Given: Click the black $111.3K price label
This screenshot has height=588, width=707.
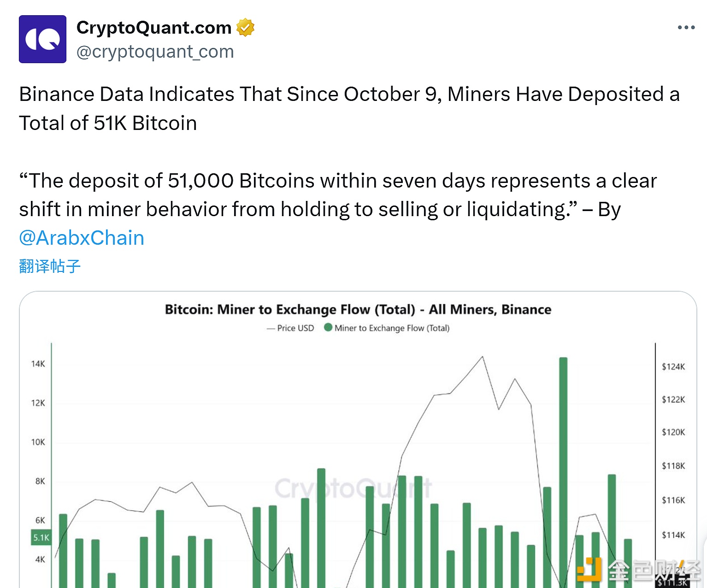Looking at the screenshot, I should [673, 583].
